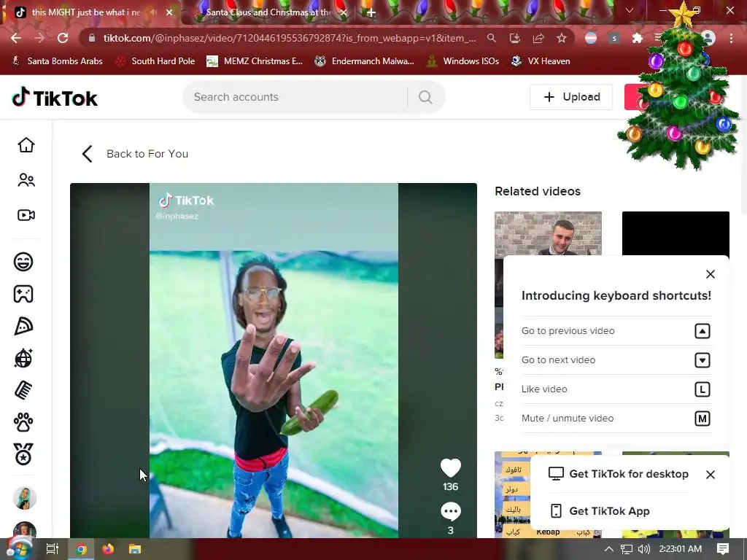Screen dimensions: 747x560
Task: Click Get TikTok for desktop
Action: [x=619, y=474]
